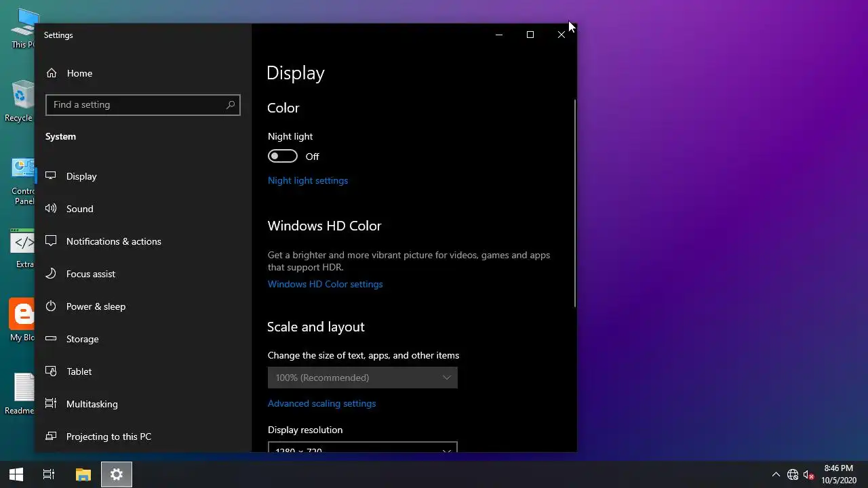
Task: Open Task View on the taskbar
Action: (49, 474)
